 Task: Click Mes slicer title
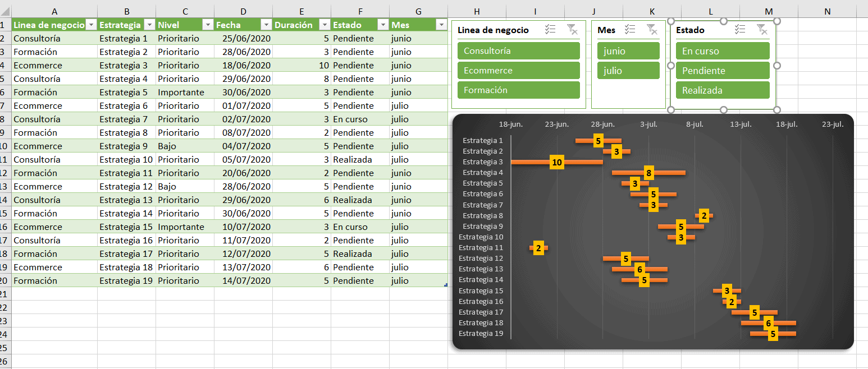(606, 30)
